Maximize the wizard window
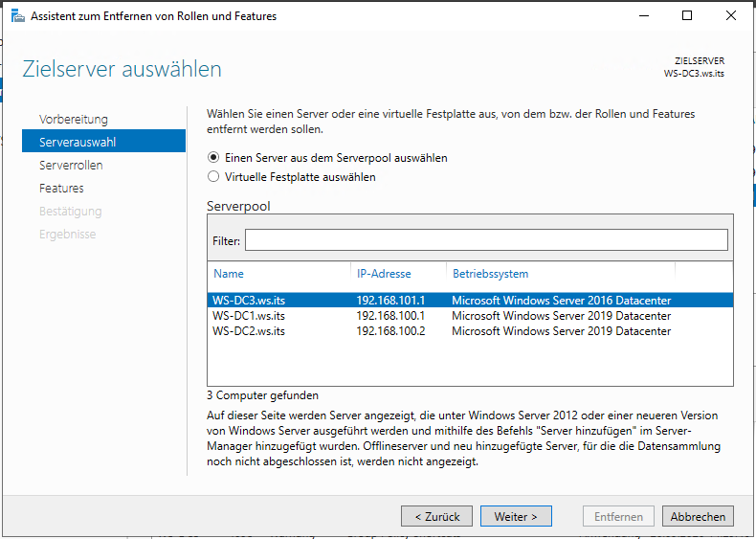Image resolution: width=756 pixels, height=539 pixels. (x=687, y=15)
